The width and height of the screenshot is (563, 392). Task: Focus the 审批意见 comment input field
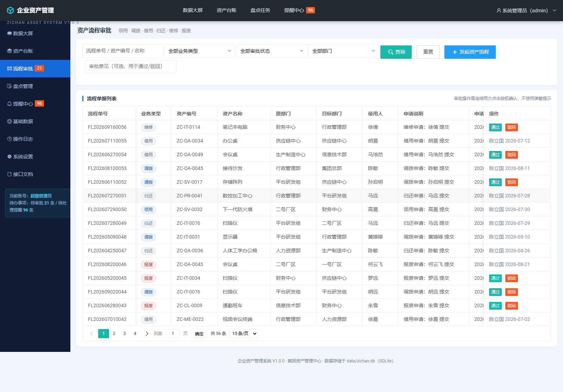coord(131,67)
